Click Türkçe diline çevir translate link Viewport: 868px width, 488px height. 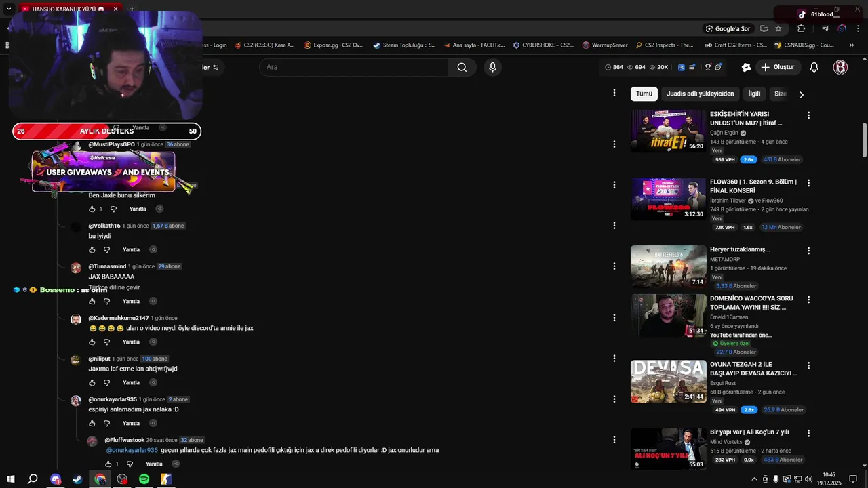click(114, 287)
